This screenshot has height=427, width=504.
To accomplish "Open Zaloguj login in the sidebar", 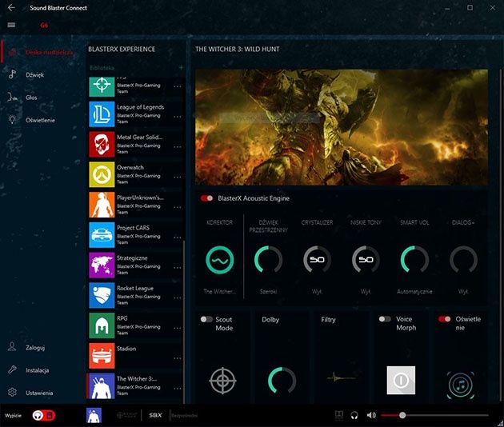I will pos(35,347).
